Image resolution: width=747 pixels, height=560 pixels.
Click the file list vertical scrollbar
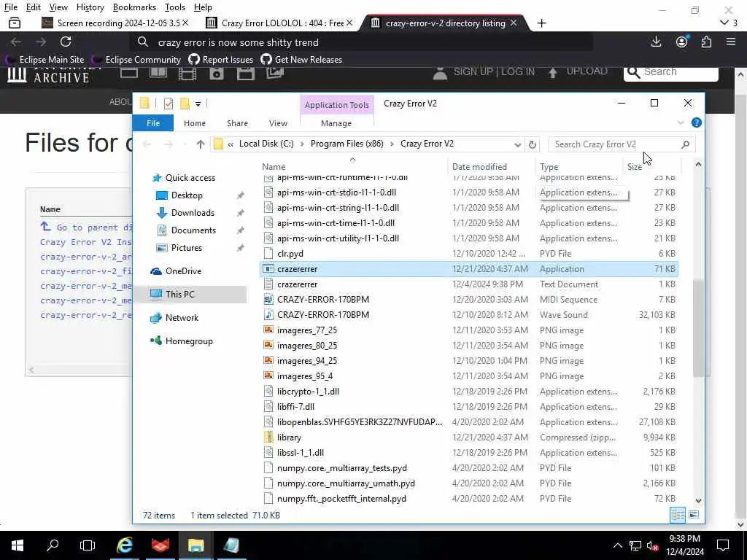pos(698,329)
